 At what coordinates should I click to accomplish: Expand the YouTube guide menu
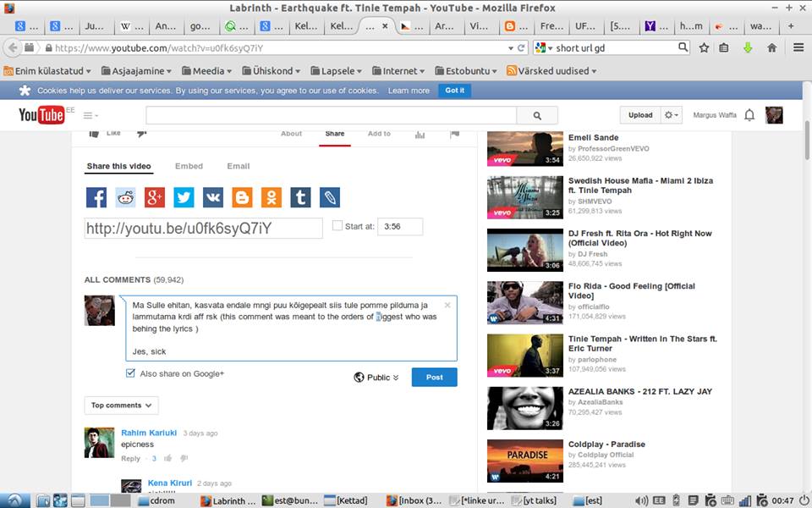pos(91,116)
